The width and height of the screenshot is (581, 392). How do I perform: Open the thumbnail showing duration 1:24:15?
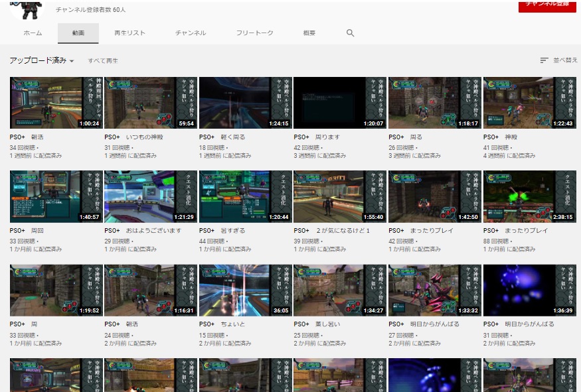(245, 103)
